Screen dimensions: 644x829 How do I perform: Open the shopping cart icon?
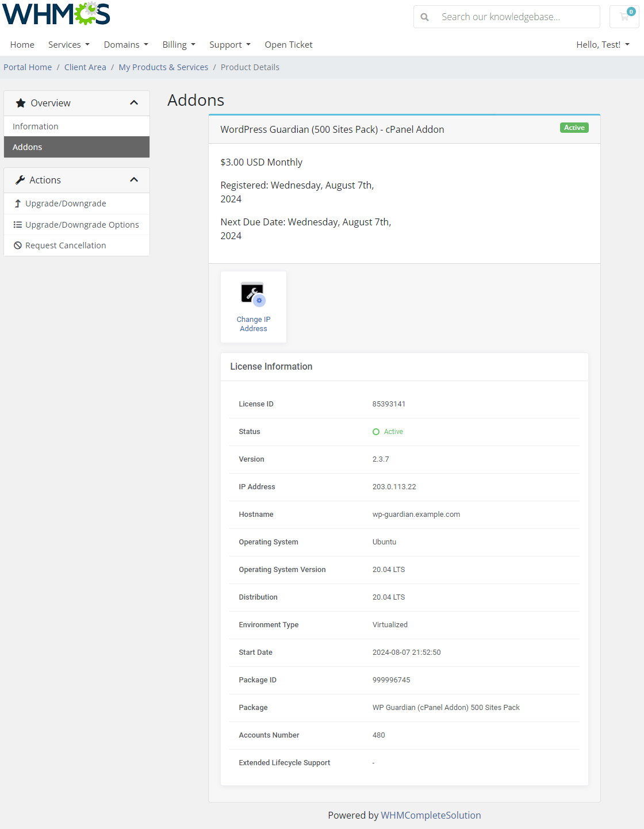pos(624,17)
